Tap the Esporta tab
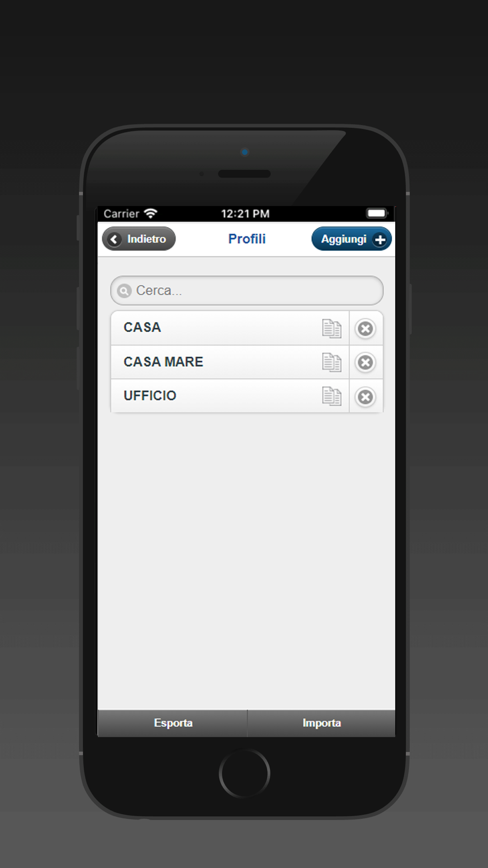This screenshot has width=488, height=868. [x=173, y=723]
